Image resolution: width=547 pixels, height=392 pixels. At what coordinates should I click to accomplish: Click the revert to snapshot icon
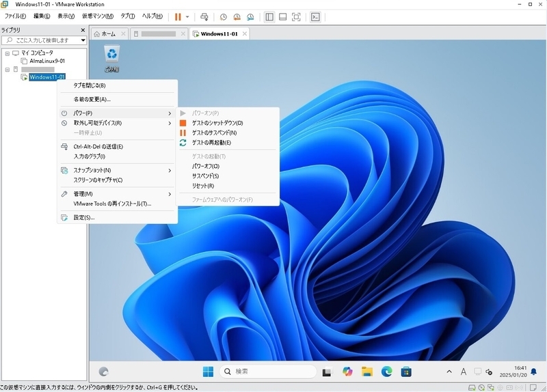click(x=237, y=17)
